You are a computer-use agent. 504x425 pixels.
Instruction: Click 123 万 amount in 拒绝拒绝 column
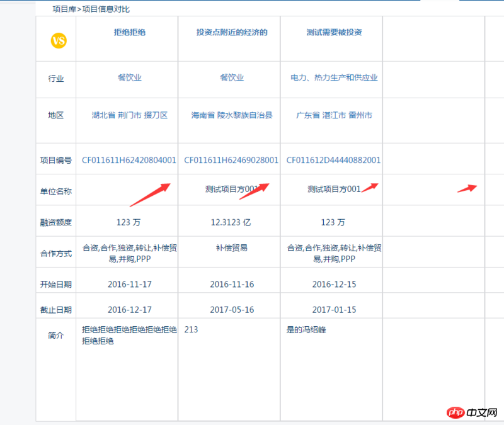click(129, 222)
